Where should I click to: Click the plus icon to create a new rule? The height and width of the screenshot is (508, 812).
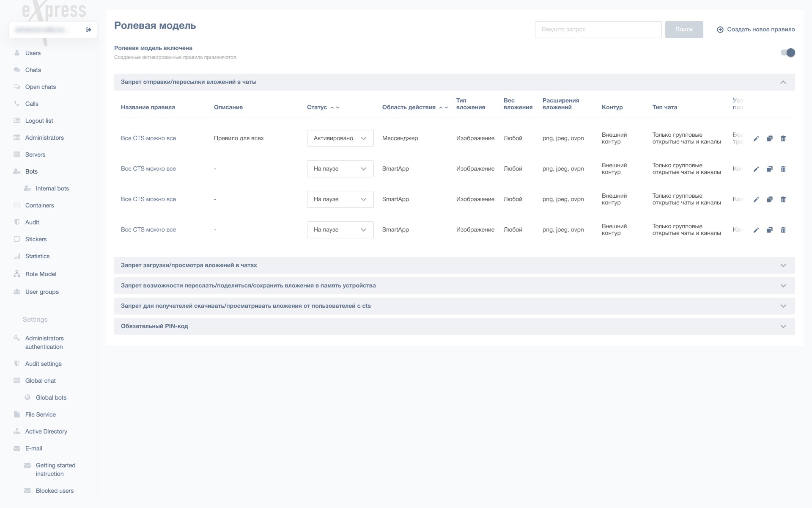point(720,30)
